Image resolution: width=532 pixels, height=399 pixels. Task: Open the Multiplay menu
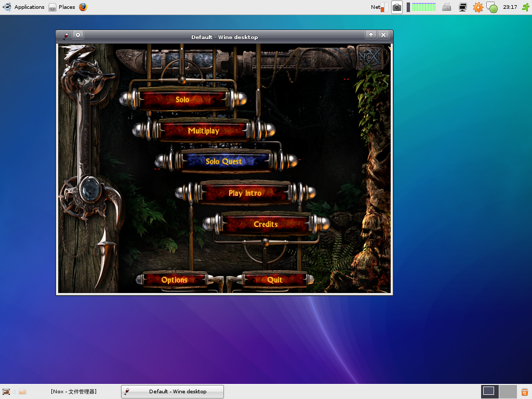(x=204, y=130)
